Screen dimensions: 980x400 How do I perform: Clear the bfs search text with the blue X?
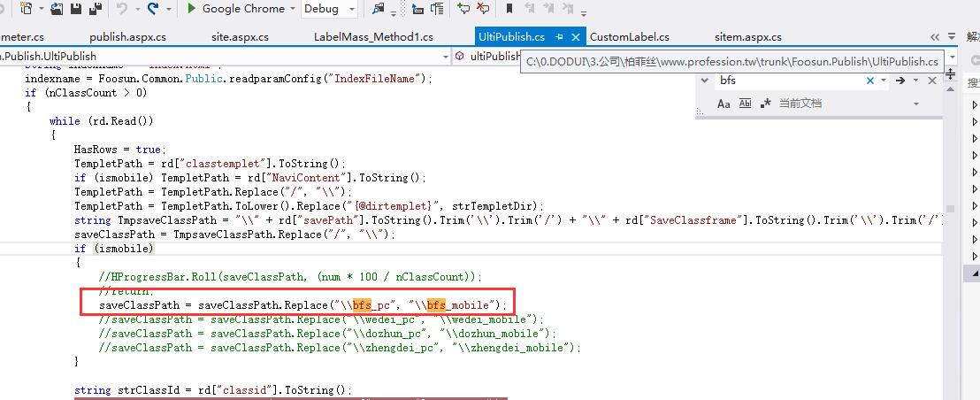(869, 80)
